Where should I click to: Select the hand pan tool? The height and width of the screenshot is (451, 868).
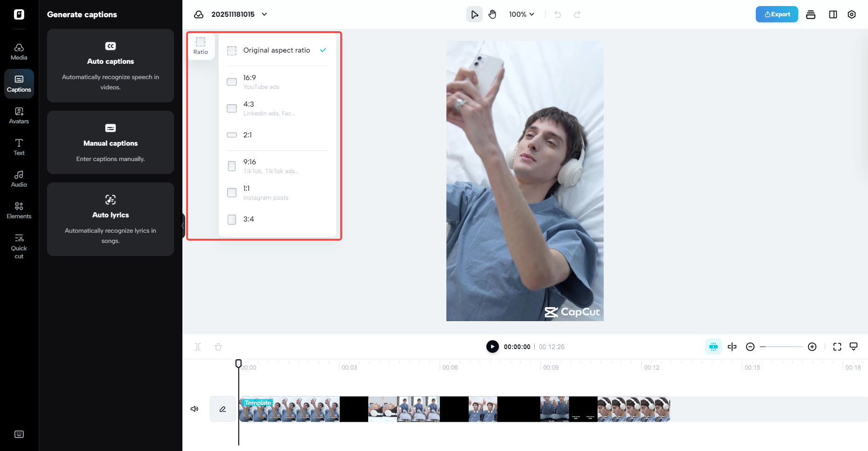(x=492, y=14)
